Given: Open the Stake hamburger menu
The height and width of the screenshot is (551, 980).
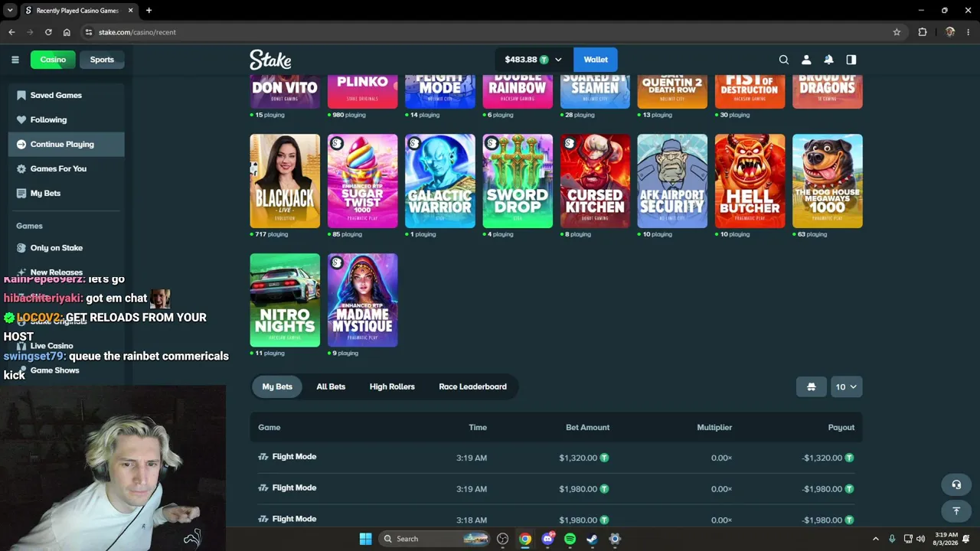Looking at the screenshot, I should pyautogui.click(x=15, y=60).
